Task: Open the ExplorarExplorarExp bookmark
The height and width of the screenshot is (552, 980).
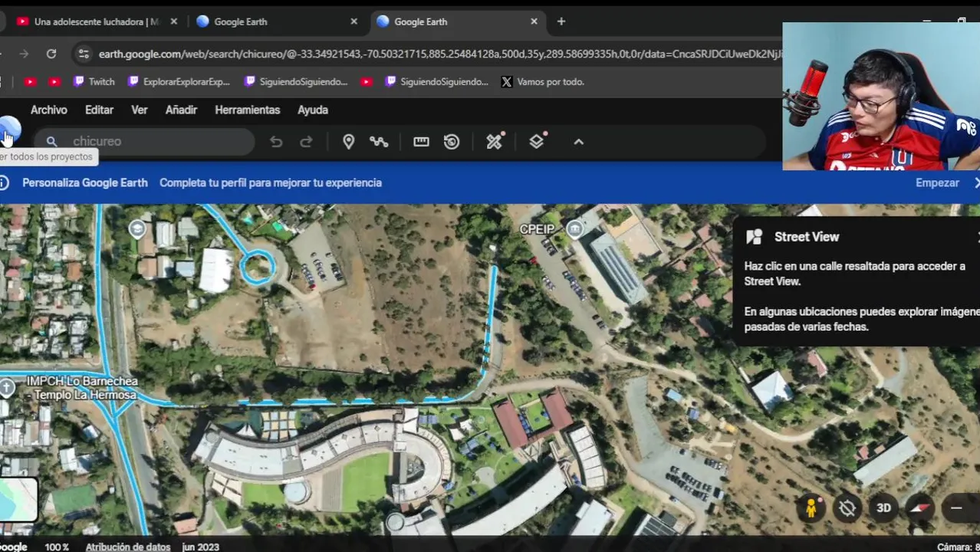Action: click(x=179, y=81)
